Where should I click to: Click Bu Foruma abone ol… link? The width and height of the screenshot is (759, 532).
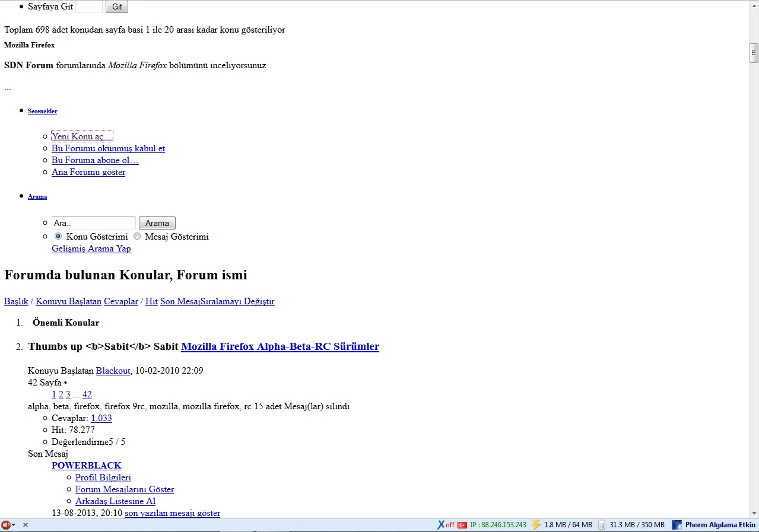coord(95,160)
